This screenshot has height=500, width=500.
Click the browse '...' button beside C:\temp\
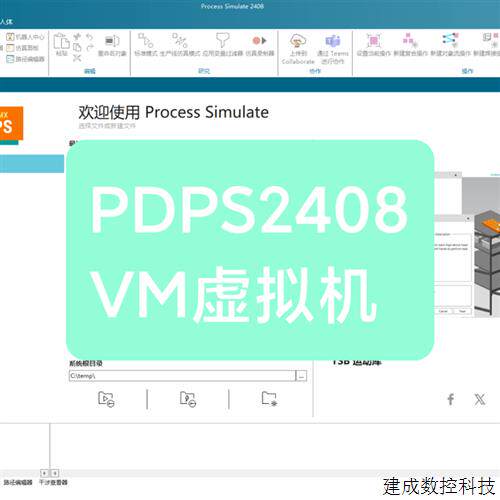pos(301,376)
